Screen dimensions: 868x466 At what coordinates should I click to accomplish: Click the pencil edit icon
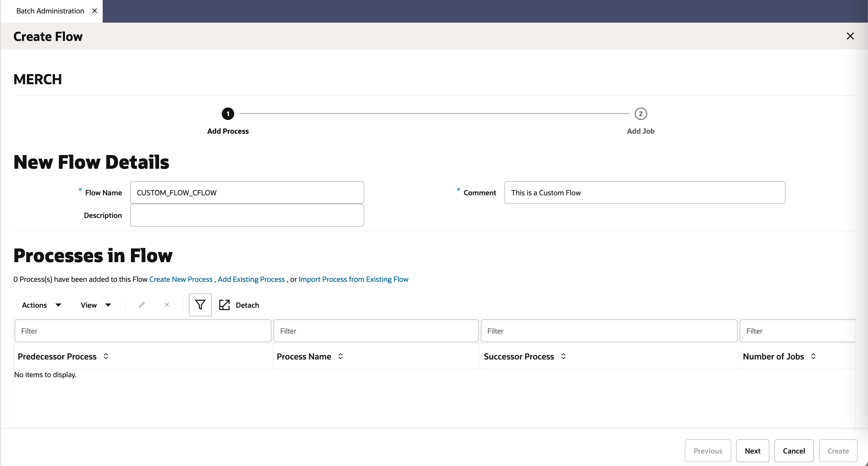[142, 305]
